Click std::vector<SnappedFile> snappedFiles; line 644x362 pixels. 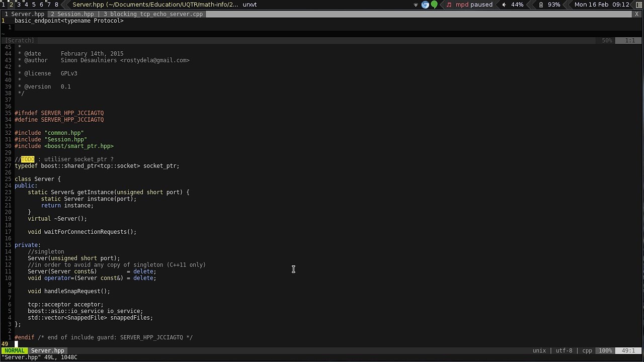coord(90,318)
